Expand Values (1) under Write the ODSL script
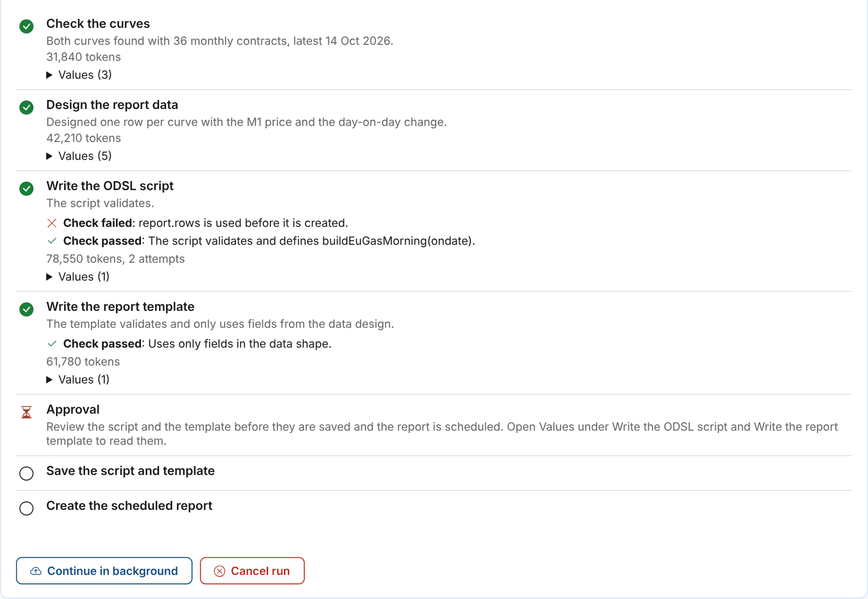 78,277
